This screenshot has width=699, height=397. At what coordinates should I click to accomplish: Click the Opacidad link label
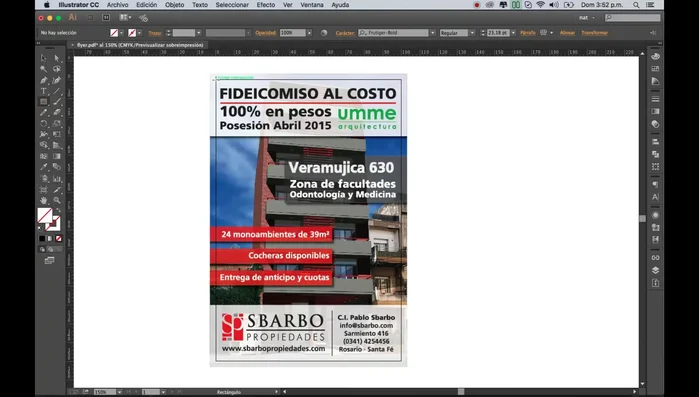pos(266,33)
